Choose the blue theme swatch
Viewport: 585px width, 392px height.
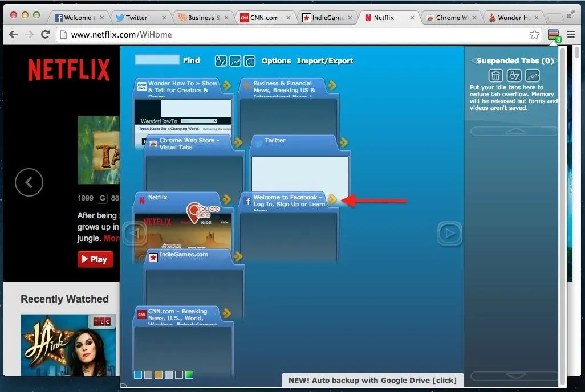tap(138, 375)
